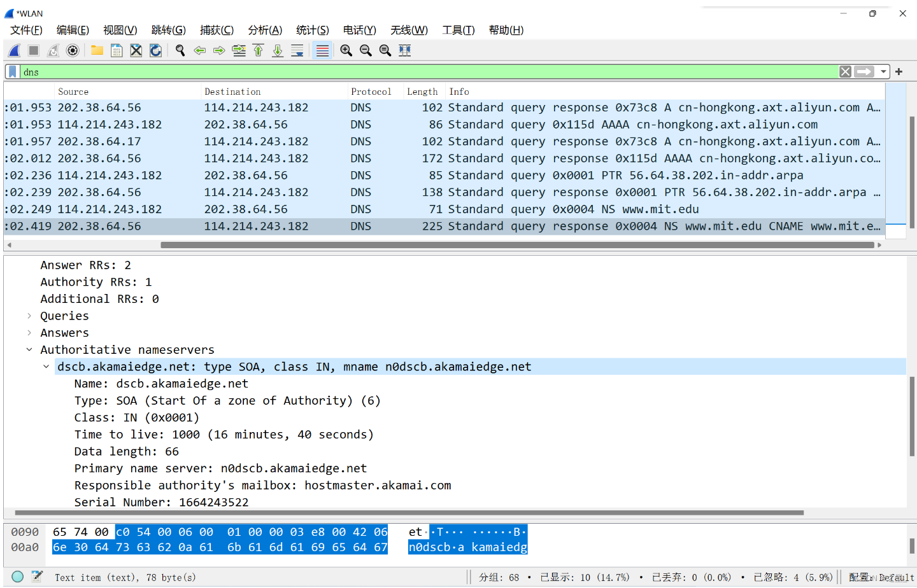Open the 分析(A) menu

point(265,30)
